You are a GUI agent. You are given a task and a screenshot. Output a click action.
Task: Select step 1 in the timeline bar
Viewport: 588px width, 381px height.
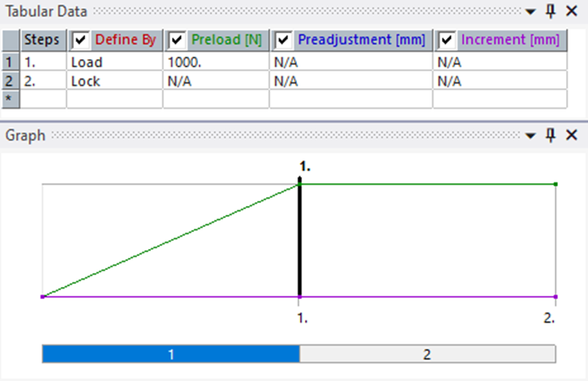click(170, 354)
